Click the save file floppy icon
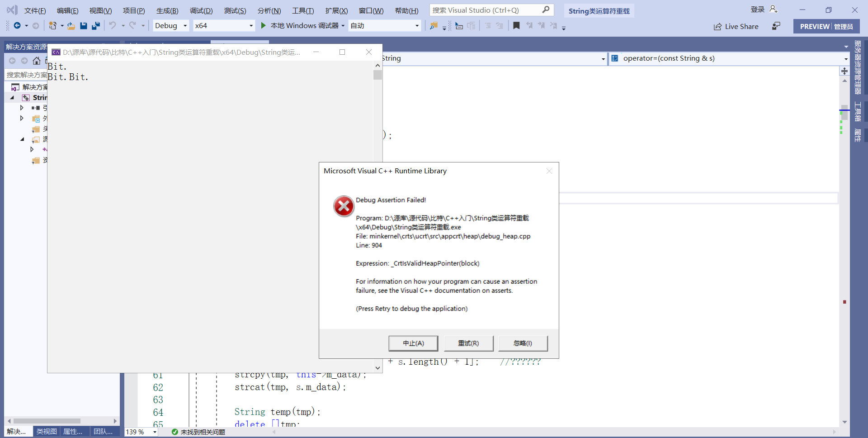 83,26
